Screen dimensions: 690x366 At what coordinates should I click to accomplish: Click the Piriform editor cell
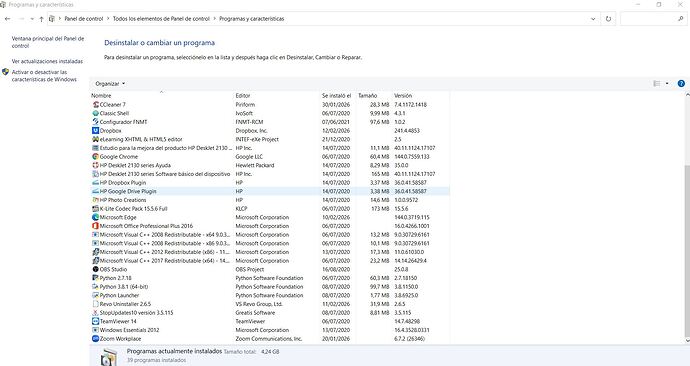coord(245,105)
